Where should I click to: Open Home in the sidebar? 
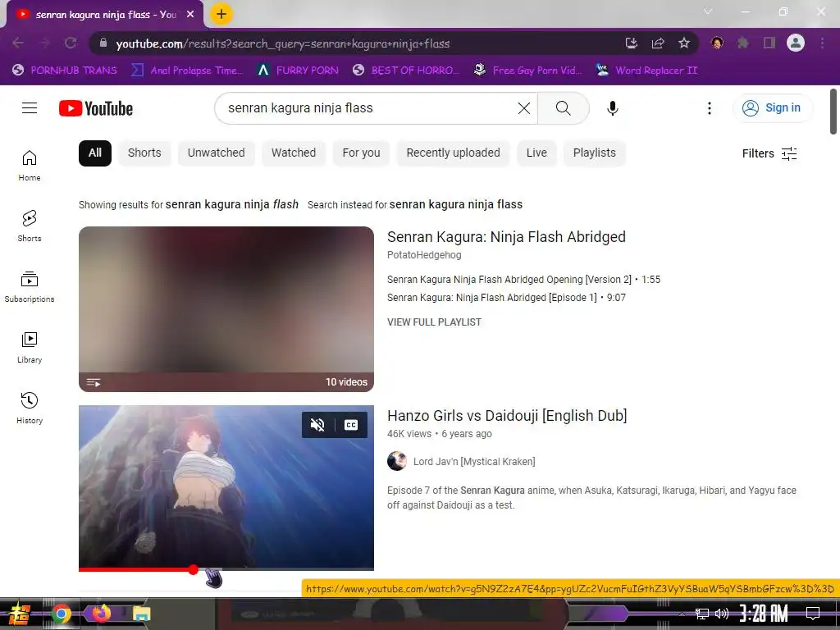tap(30, 166)
